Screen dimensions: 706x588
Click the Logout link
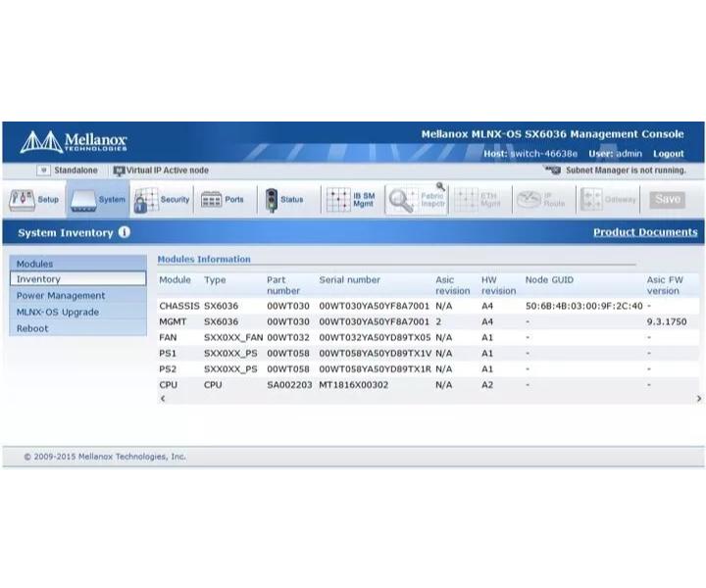668,154
